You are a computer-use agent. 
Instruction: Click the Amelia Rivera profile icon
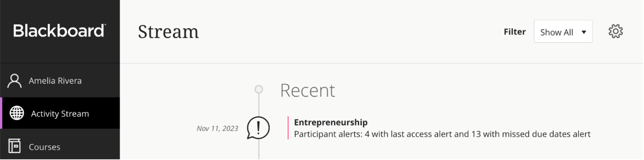point(14,81)
